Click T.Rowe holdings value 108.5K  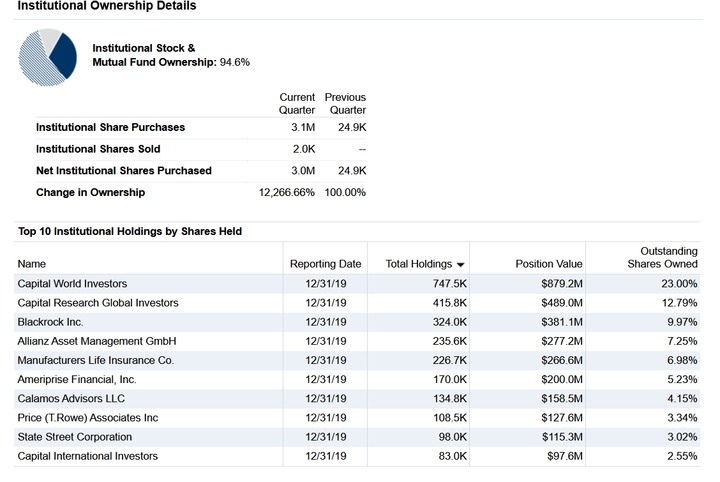pyautogui.click(x=450, y=418)
